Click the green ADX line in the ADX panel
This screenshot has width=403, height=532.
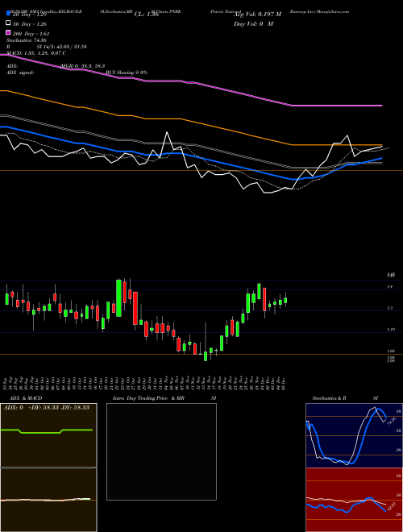coord(47,431)
